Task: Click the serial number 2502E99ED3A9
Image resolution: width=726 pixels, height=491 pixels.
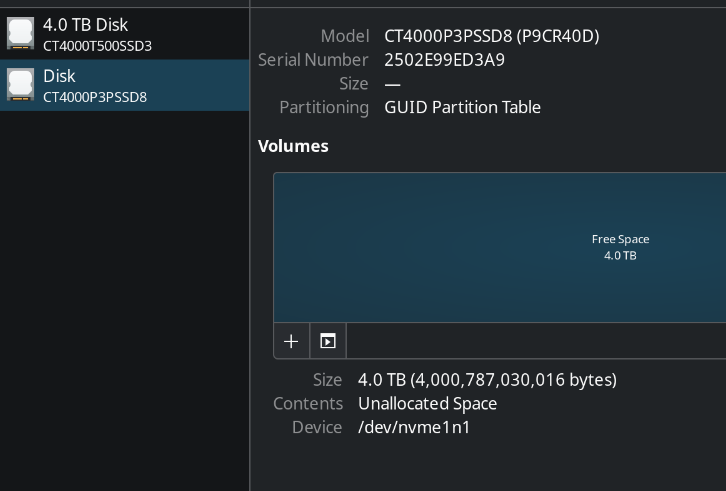Action: (x=444, y=60)
